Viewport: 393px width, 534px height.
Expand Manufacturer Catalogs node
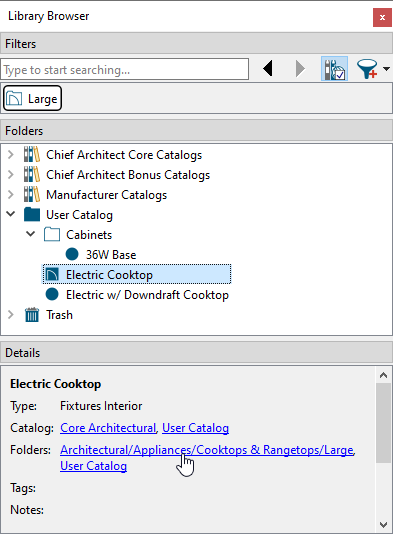(11, 195)
